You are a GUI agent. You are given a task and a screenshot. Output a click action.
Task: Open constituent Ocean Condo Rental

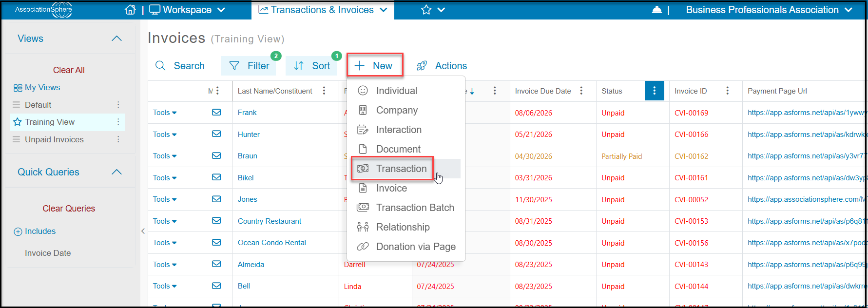click(272, 243)
